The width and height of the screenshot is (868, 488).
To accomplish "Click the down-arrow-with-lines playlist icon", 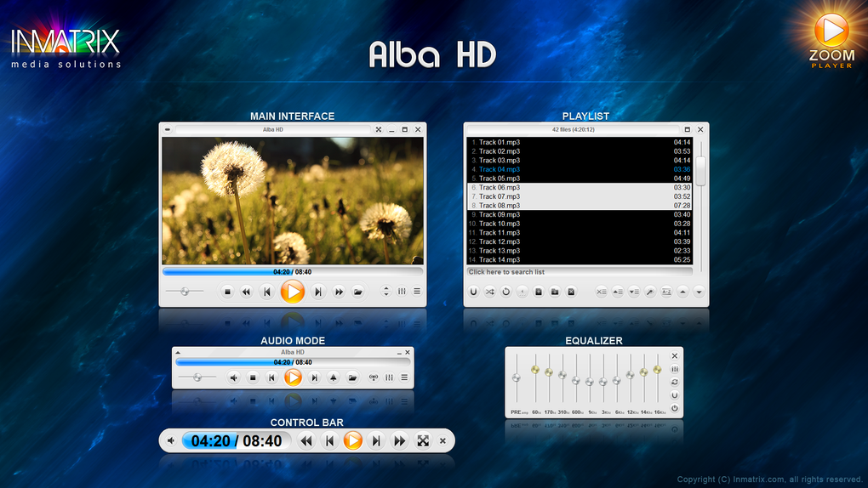I will click(x=634, y=292).
